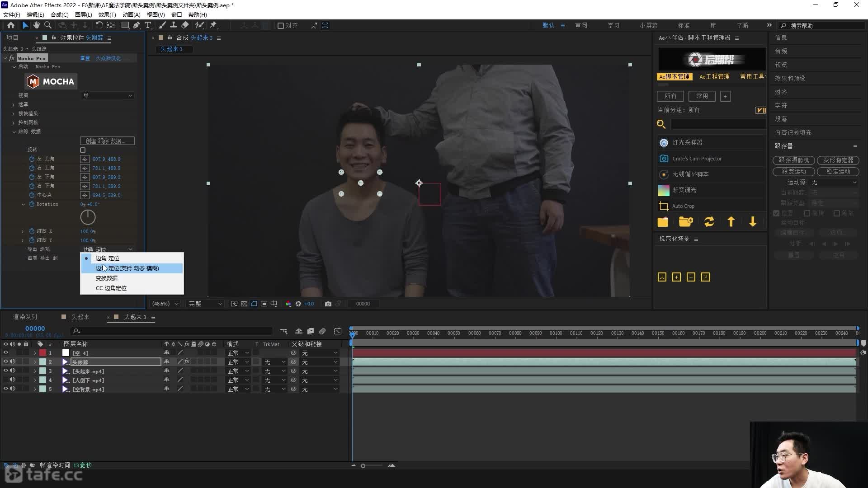Enable motion blur switch in timeline header
Screen dimensions: 868x488
click(322, 331)
